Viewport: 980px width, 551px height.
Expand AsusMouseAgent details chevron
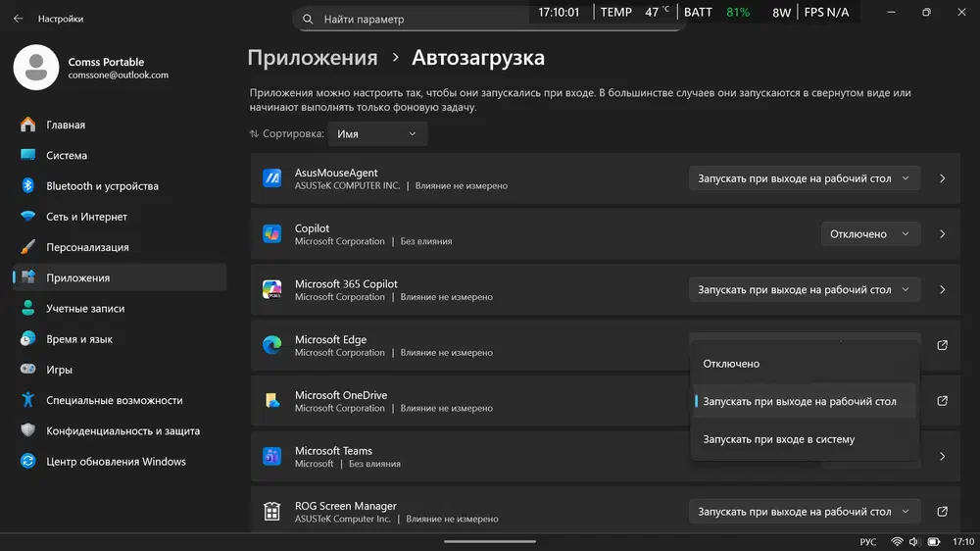click(x=942, y=178)
